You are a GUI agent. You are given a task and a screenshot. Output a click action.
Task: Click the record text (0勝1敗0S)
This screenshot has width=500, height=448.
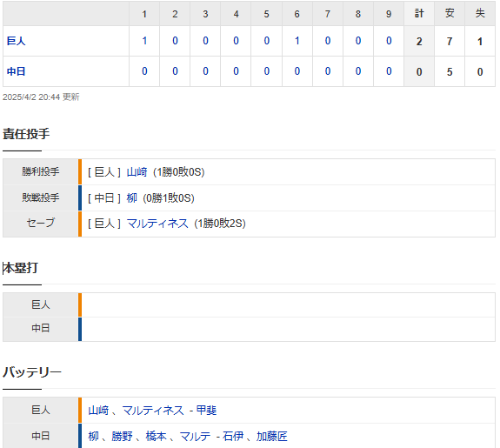[x=169, y=197]
